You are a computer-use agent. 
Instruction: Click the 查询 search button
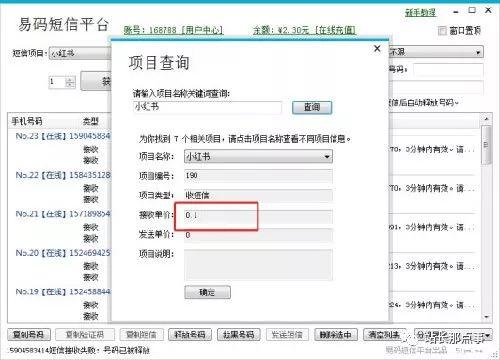point(312,107)
